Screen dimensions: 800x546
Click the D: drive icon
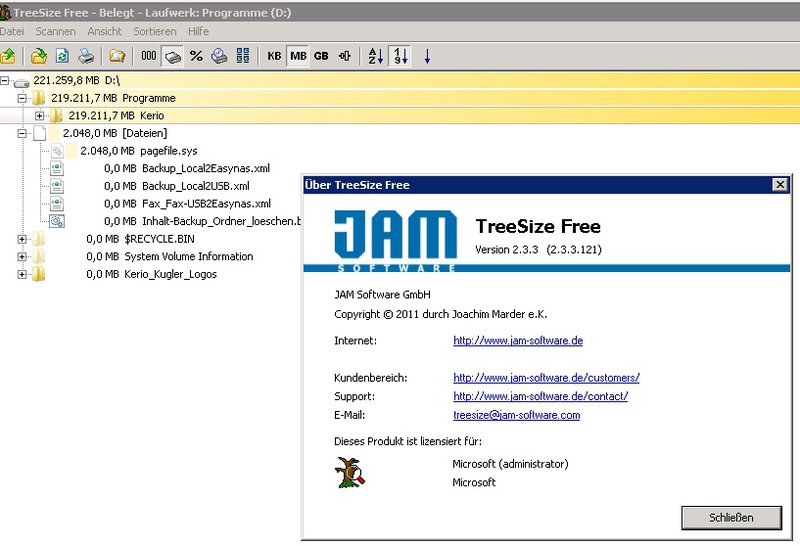point(21,82)
